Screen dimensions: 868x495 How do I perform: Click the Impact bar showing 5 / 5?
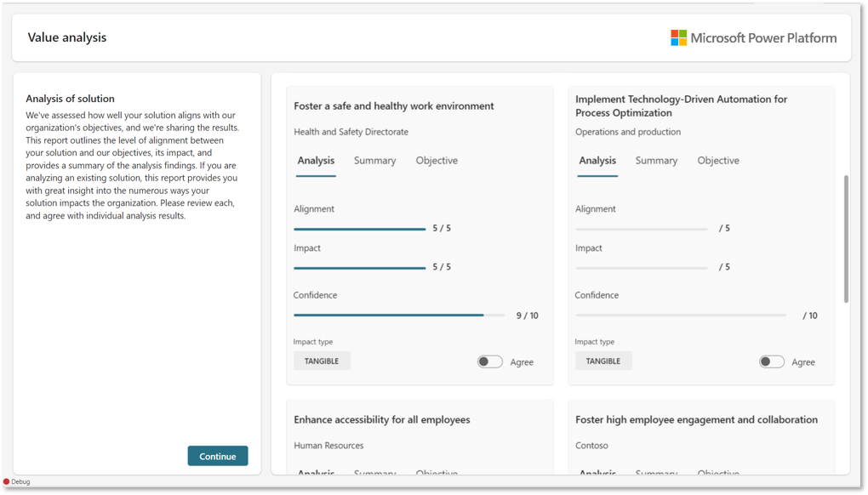(359, 268)
